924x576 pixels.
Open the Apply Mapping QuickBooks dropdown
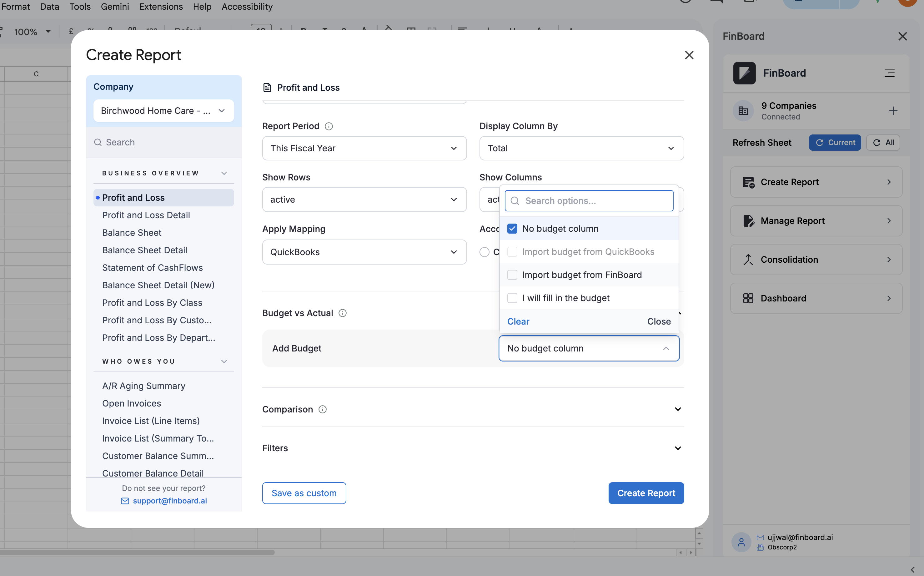(364, 252)
